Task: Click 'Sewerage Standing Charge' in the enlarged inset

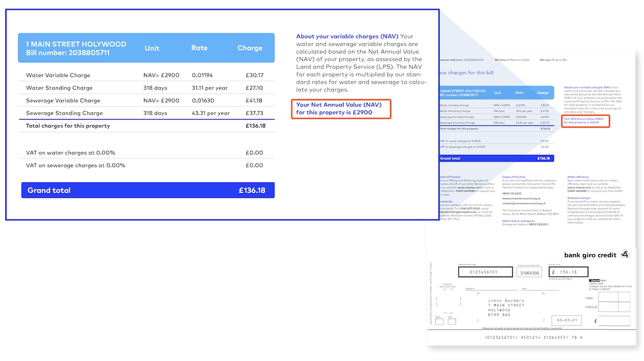Action: tap(64, 113)
